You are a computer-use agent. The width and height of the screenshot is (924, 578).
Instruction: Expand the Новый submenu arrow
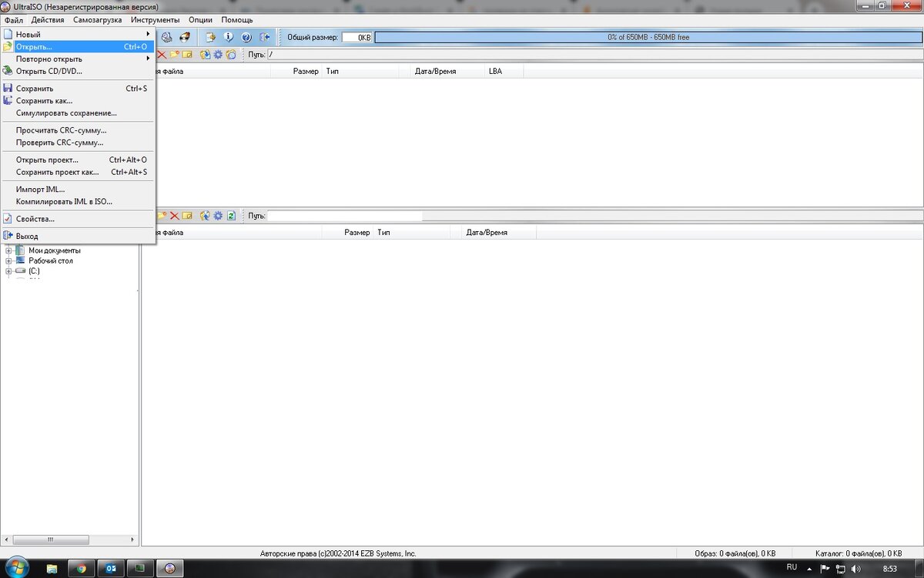(148, 34)
